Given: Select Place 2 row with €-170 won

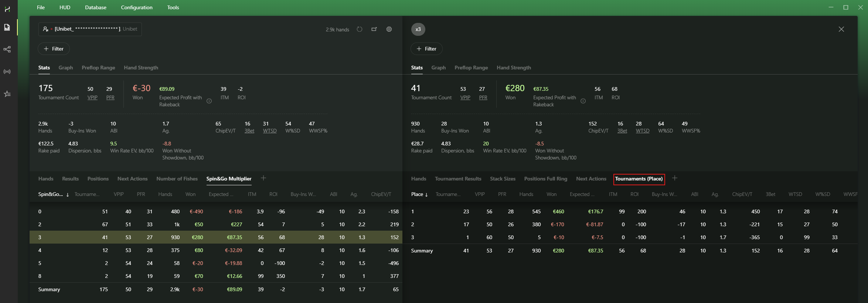Looking at the screenshot, I should [x=630, y=224].
